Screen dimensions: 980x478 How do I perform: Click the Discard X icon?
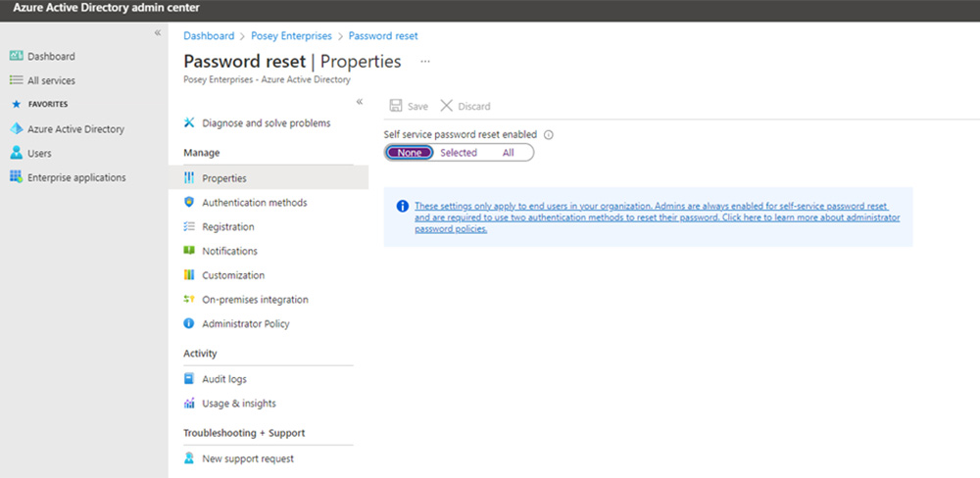[446, 106]
